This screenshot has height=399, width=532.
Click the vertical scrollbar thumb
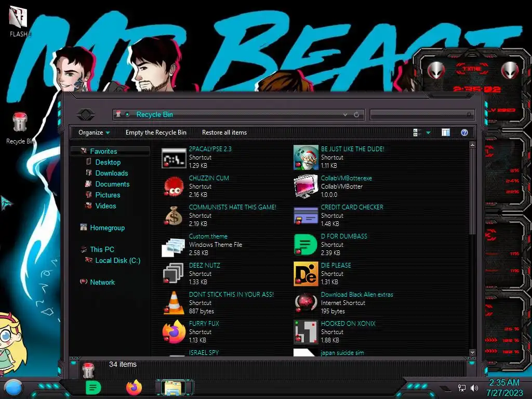[x=472, y=191]
